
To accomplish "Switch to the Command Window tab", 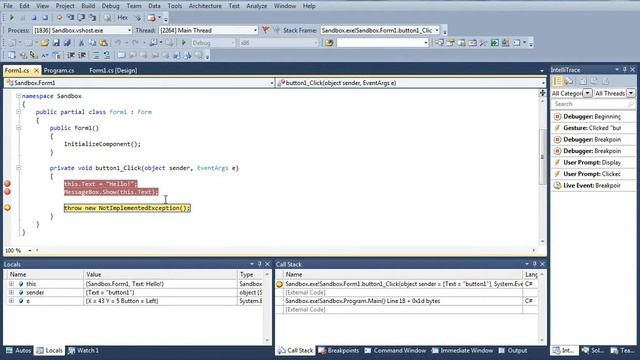I will point(395,350).
